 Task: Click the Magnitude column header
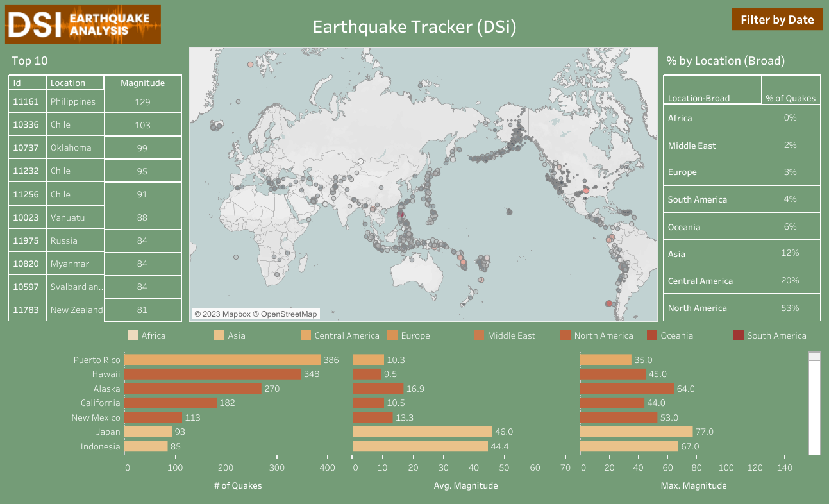pos(142,83)
